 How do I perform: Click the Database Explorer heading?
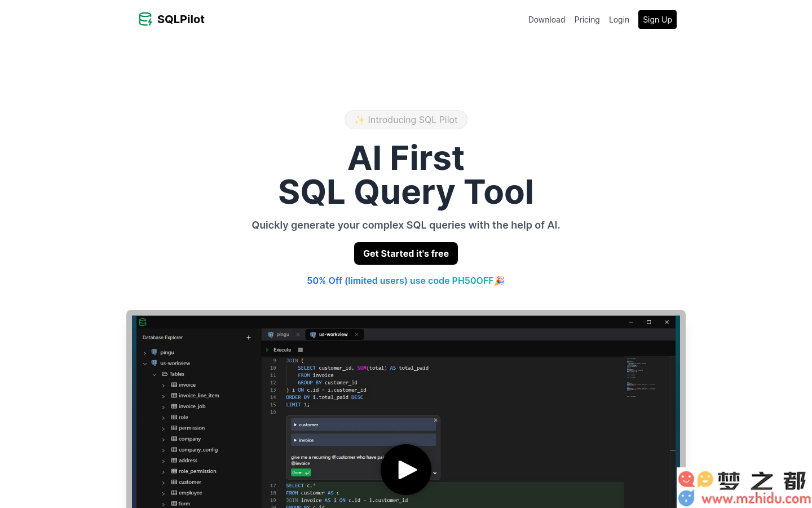pos(162,338)
